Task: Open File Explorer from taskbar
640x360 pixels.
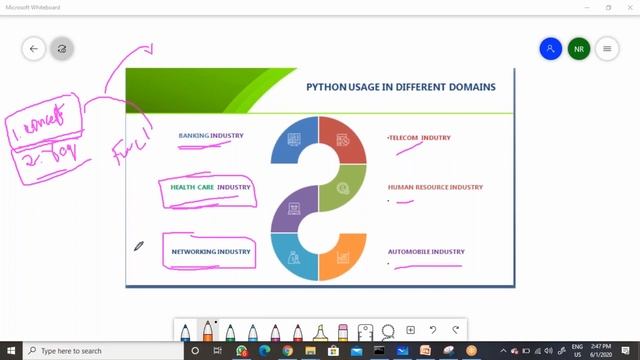Action: tap(311, 351)
